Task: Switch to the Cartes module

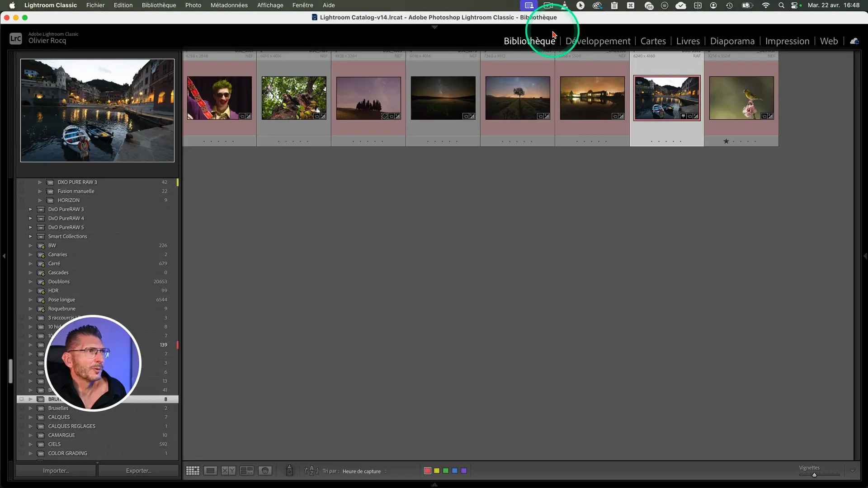Action: click(653, 41)
